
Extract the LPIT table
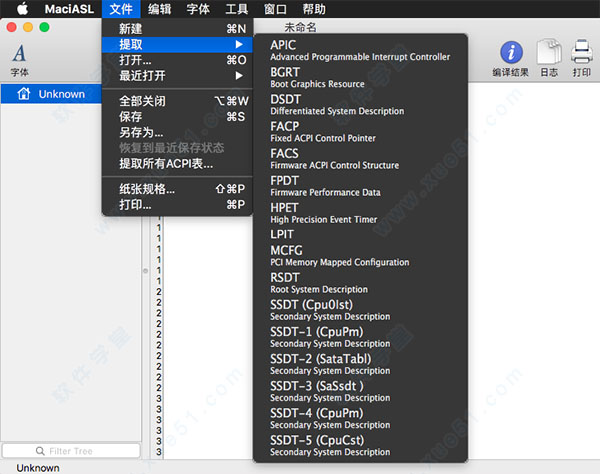(360, 234)
